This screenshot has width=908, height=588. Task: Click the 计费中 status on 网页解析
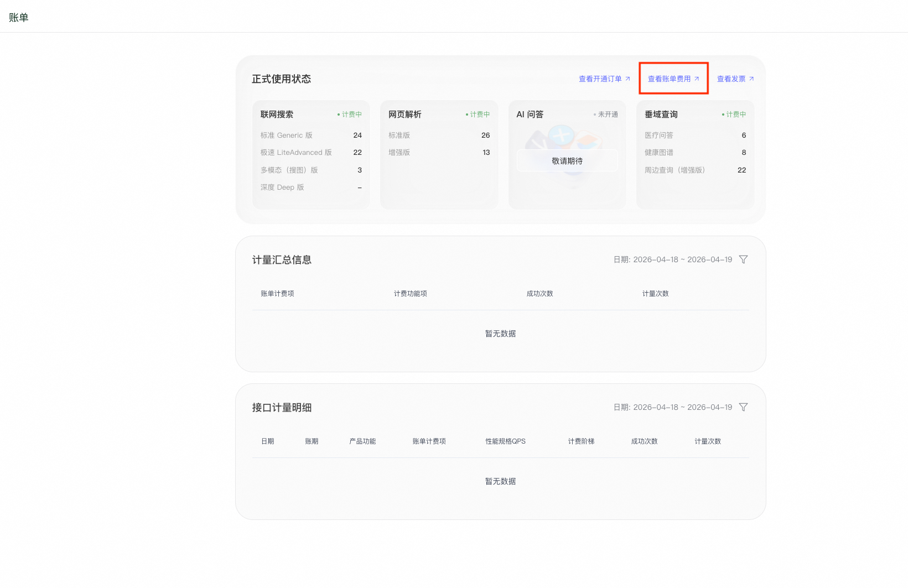click(478, 115)
